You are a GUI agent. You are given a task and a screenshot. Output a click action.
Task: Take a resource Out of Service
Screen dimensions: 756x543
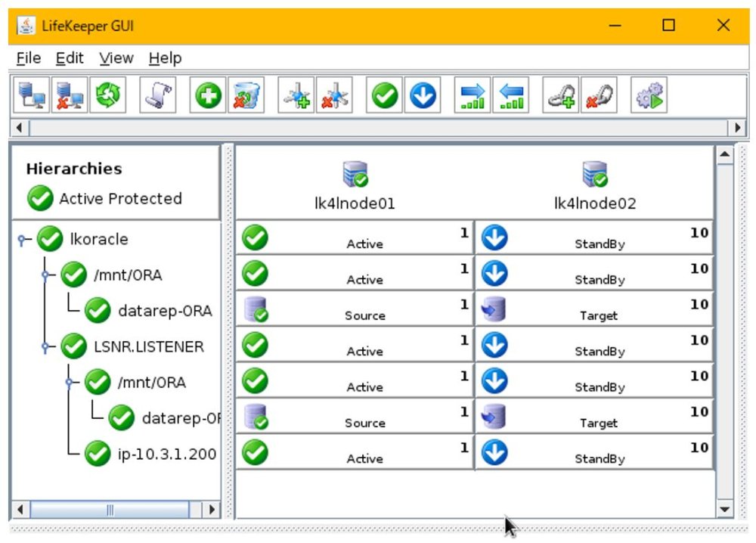point(423,95)
